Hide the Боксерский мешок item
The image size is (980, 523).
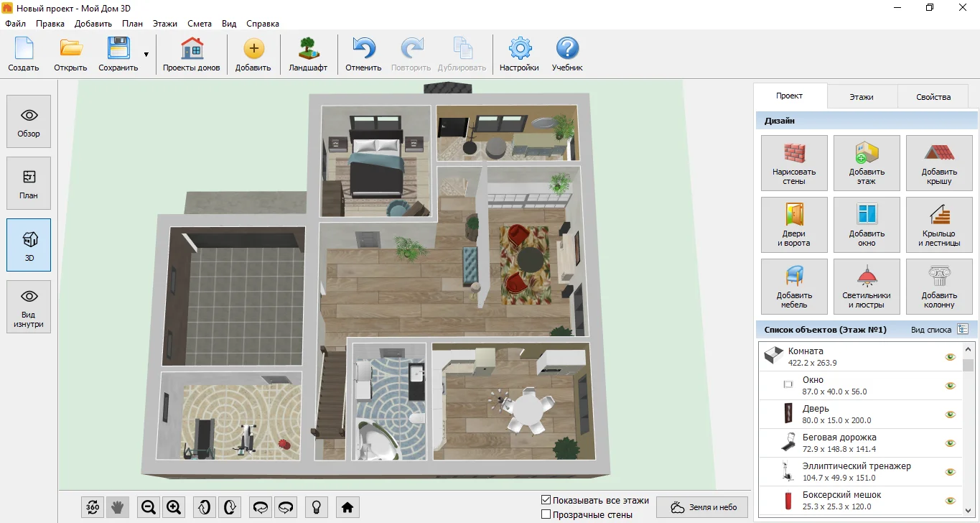tap(951, 501)
